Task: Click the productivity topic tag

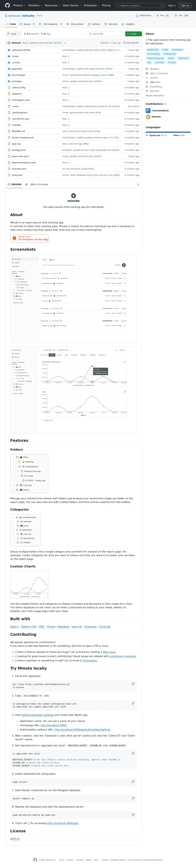Action: click(152, 50)
